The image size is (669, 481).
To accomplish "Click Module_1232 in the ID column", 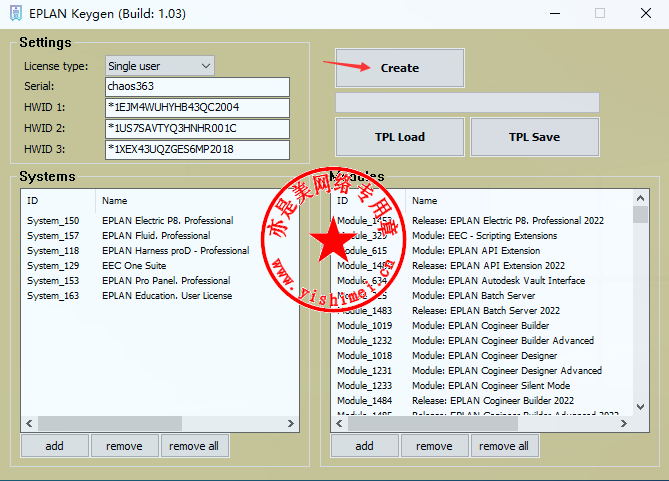I will [364, 341].
